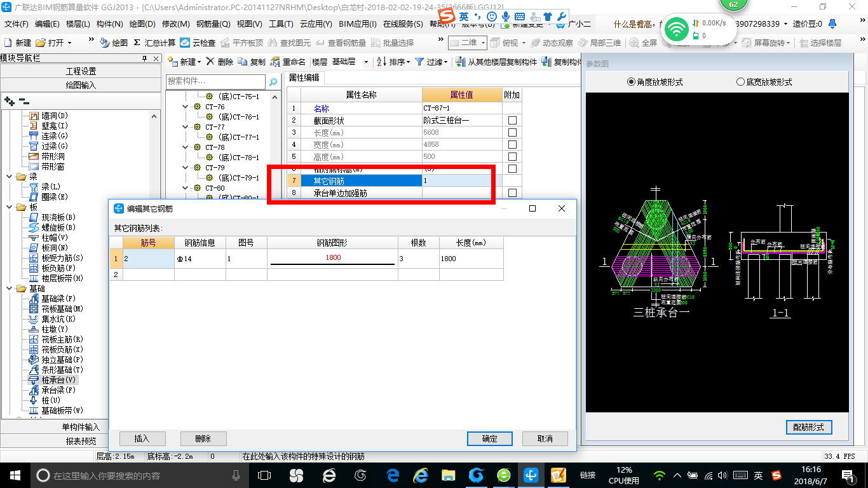This screenshot has width=868, height=488.
Task: Open the 工具(T) menu
Action: coord(281,24)
